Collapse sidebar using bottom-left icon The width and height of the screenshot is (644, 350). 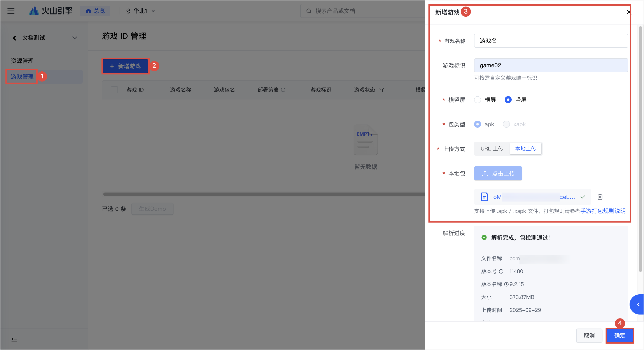(x=14, y=339)
